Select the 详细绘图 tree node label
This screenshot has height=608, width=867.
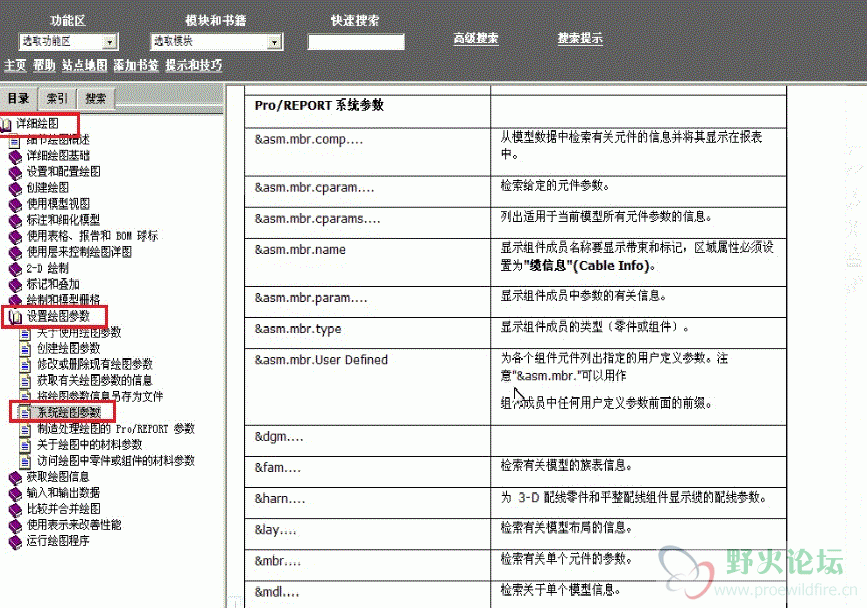pos(37,123)
